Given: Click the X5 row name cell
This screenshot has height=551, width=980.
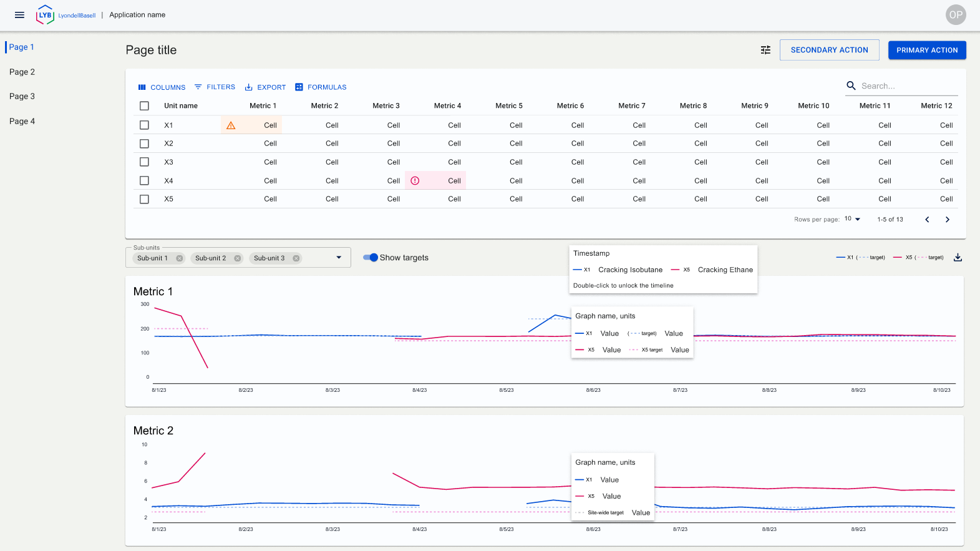Looking at the screenshot, I should coord(168,199).
